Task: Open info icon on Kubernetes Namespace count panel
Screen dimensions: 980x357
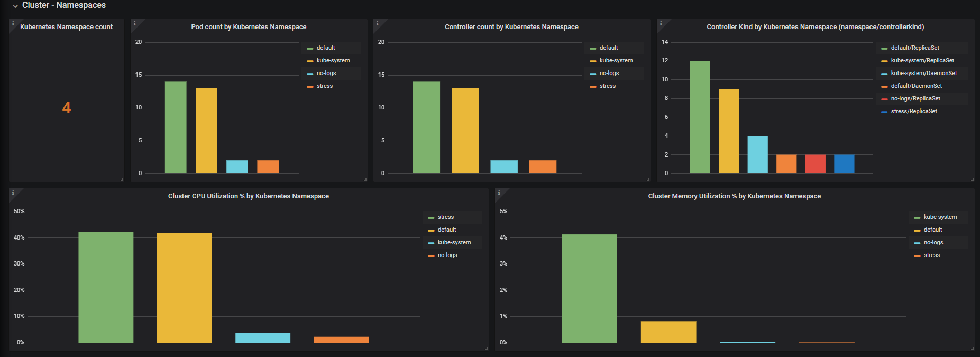Action: point(13,23)
